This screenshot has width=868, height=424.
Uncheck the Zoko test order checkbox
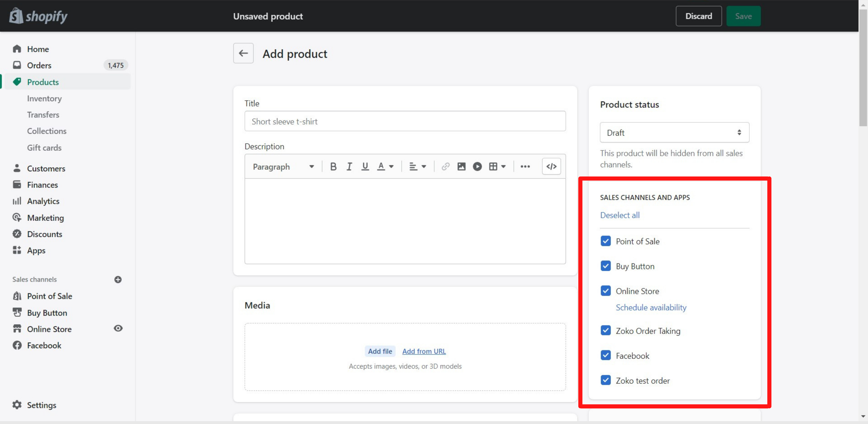pos(606,380)
